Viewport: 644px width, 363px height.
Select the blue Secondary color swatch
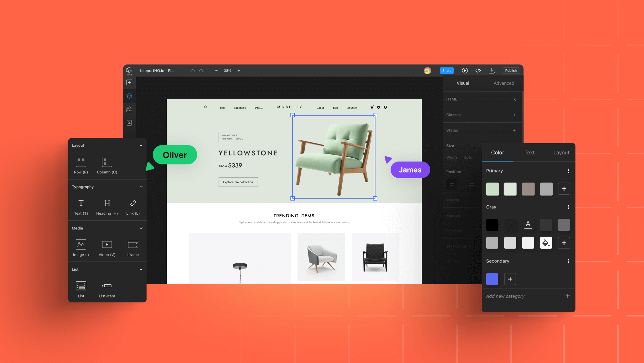(492, 279)
